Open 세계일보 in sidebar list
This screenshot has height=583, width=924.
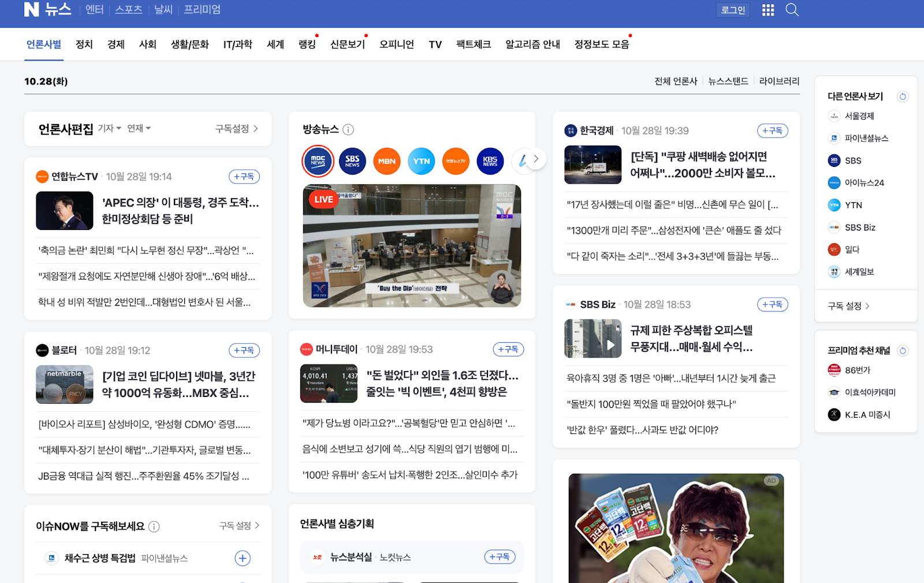pyautogui.click(x=852, y=272)
